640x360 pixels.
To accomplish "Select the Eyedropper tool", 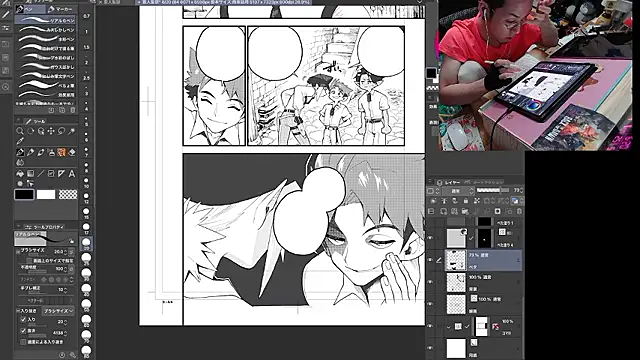I will pos(20,141).
